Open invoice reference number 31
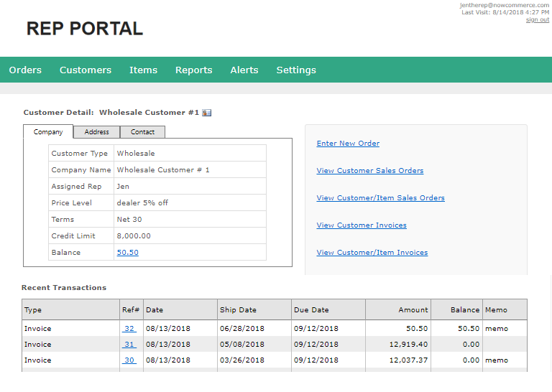This screenshot has height=392, width=552. [x=129, y=345]
